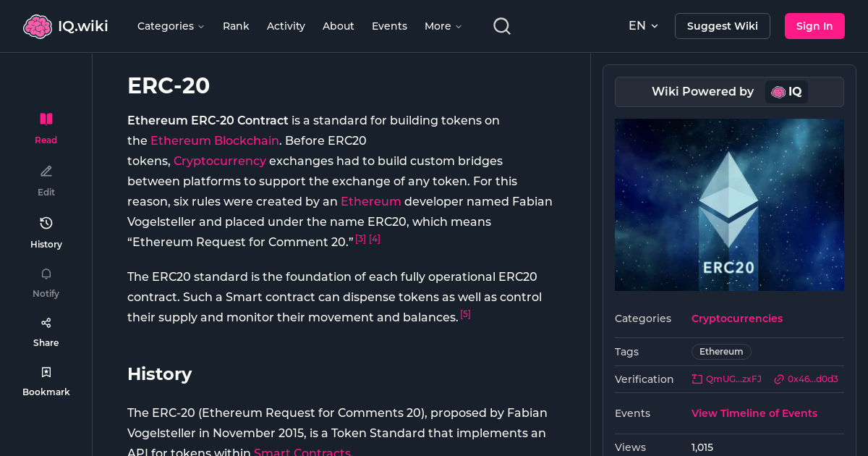Viewport: 868px width, 456px height.
Task: Click the Sign In button
Action: coord(814,25)
